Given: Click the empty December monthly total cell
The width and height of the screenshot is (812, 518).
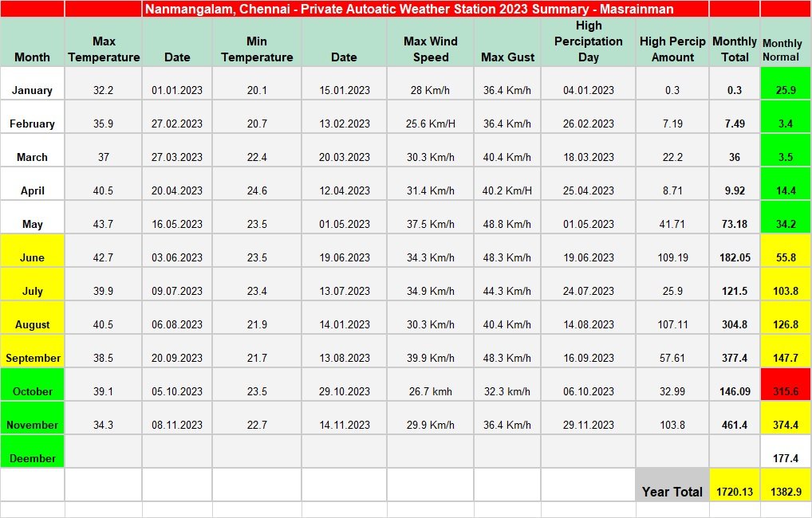Looking at the screenshot, I should [735, 451].
